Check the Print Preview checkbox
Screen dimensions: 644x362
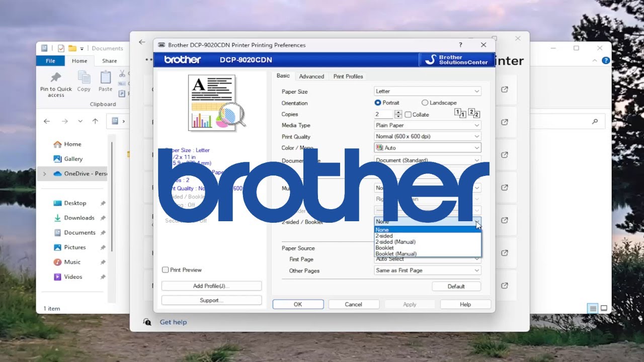click(x=165, y=270)
